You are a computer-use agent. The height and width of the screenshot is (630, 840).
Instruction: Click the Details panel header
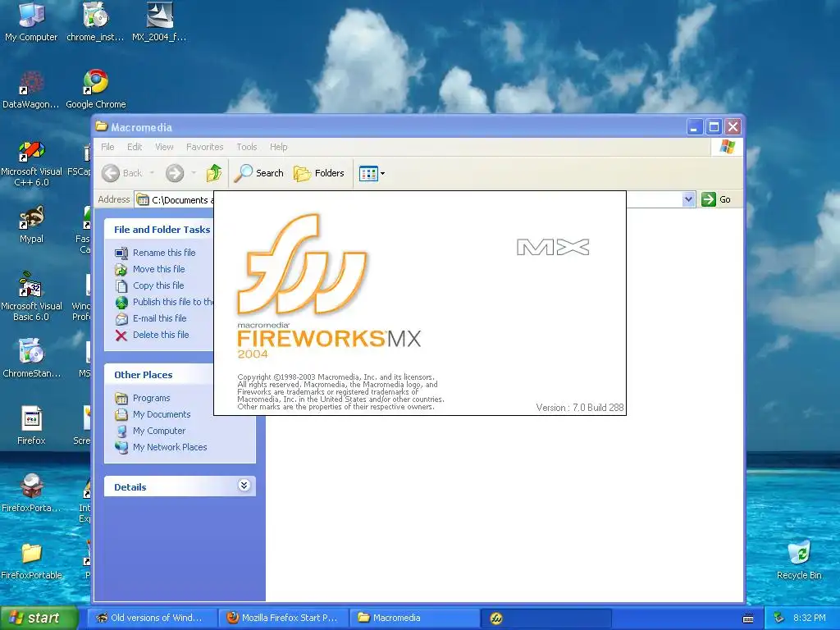pyautogui.click(x=180, y=486)
